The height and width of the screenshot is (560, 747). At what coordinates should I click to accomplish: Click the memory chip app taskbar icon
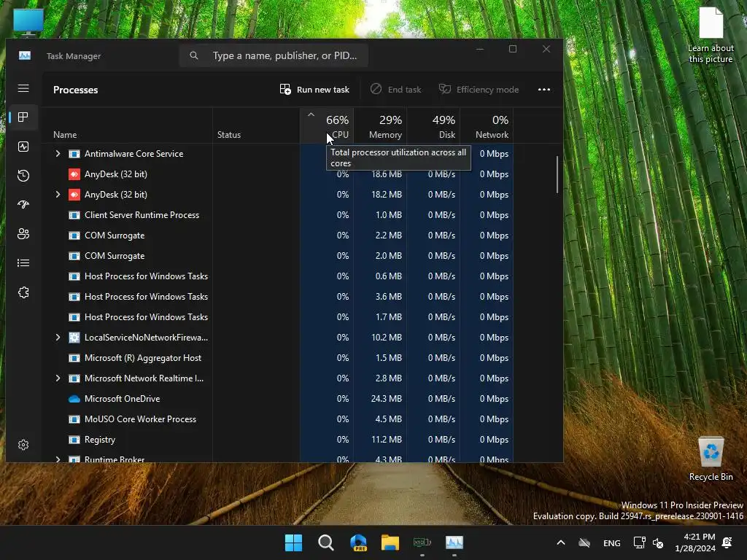[x=422, y=542]
